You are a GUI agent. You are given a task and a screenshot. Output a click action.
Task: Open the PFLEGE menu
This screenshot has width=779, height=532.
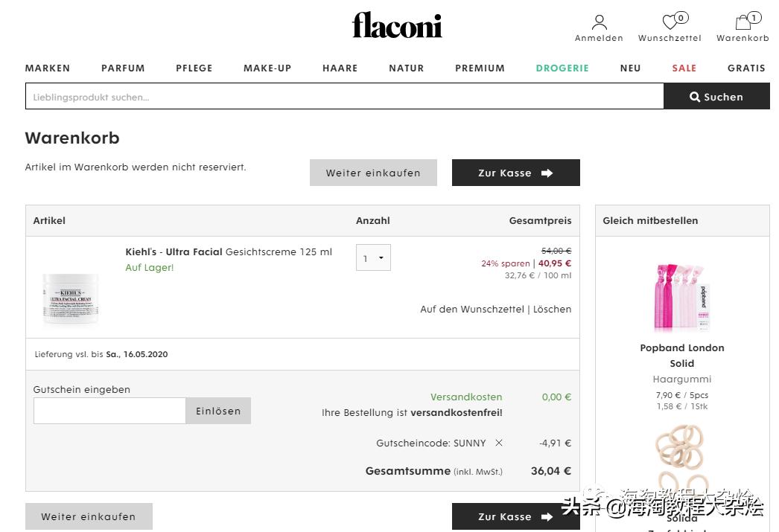click(x=194, y=68)
